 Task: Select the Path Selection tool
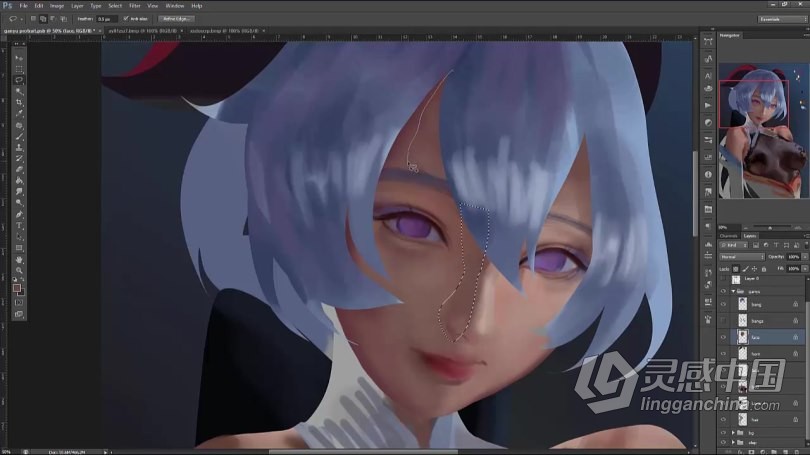tap(19, 237)
